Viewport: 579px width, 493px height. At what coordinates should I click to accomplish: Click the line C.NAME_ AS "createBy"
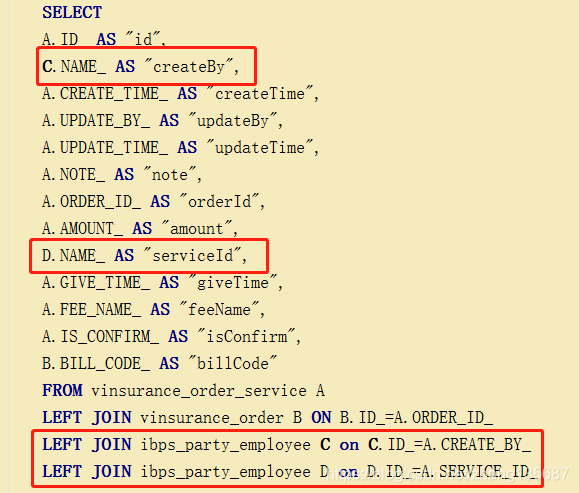click(141, 66)
